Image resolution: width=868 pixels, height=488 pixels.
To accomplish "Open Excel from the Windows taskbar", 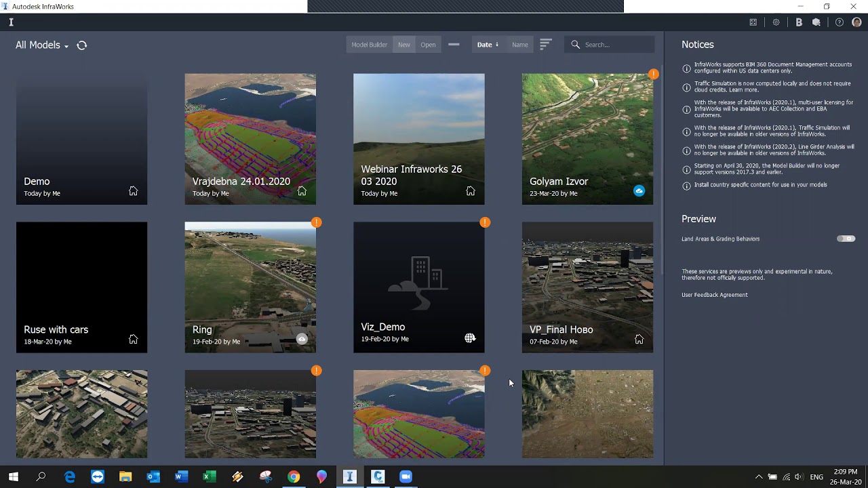I will [210, 476].
